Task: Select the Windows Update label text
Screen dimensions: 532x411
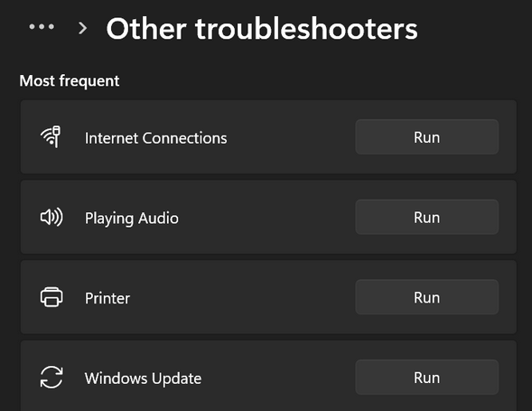Action: pos(143,378)
